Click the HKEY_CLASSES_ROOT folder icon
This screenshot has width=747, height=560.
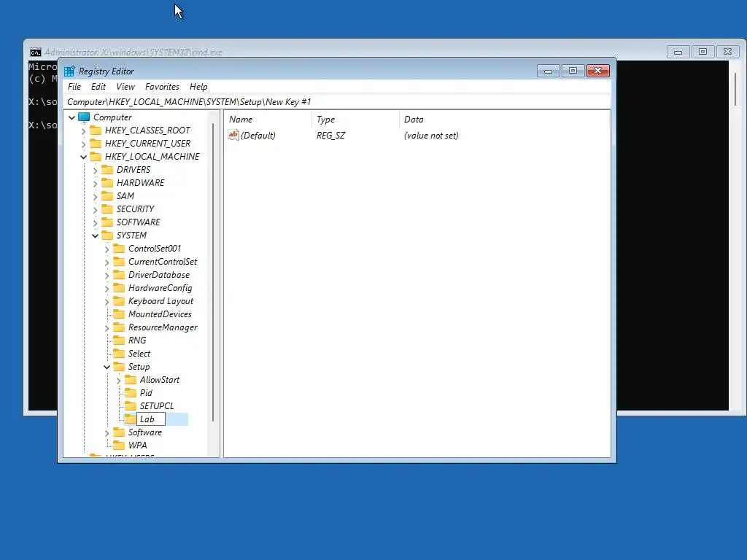coord(96,130)
